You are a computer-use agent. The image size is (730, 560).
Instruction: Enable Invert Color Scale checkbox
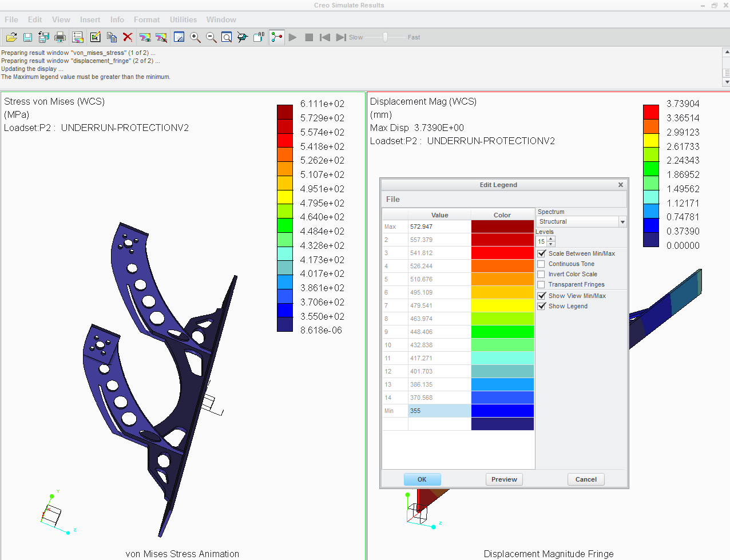coord(541,274)
